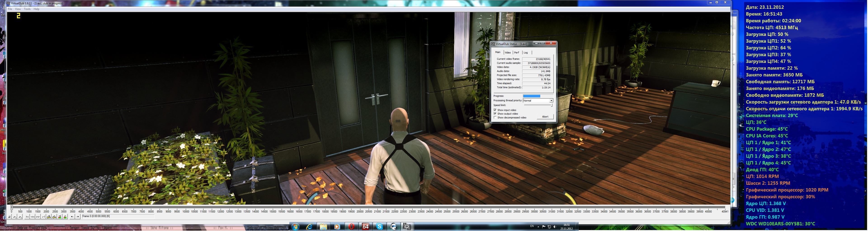Click the Scan backward for scene change icon
The image size is (868, 231).
[x=60, y=217]
